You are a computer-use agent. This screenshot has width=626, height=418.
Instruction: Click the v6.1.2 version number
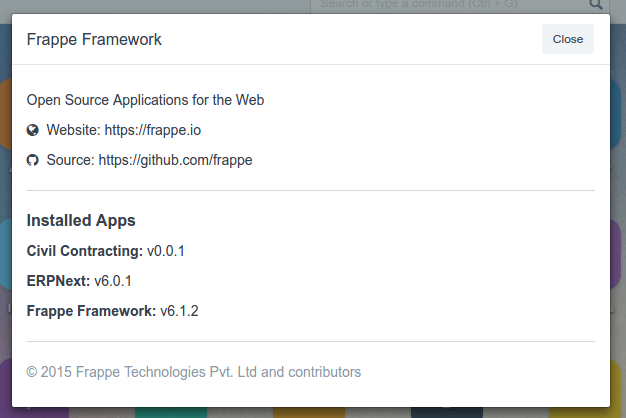coord(179,311)
